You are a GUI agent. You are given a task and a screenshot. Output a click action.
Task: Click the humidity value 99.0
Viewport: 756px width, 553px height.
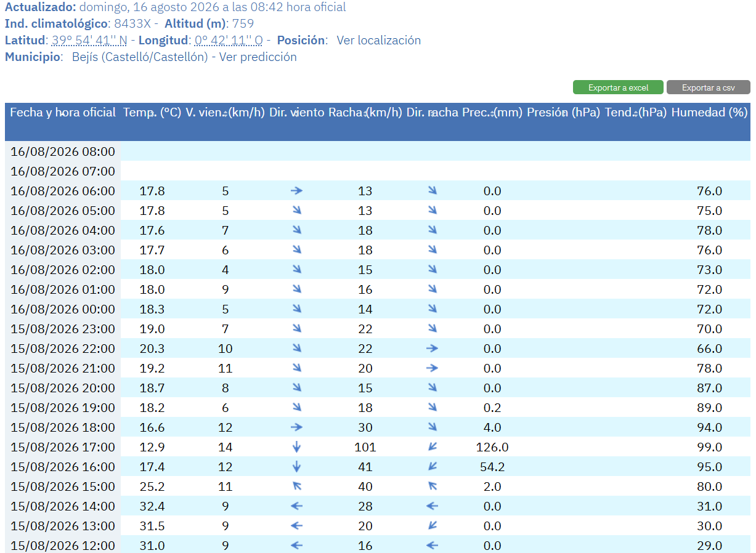point(709,447)
